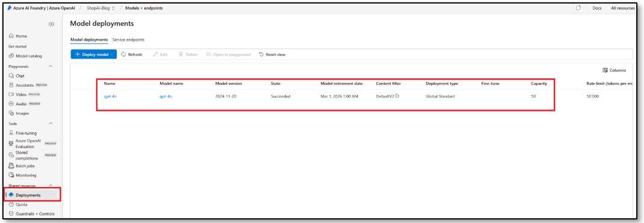Refresh the deployments list
644x223 pixels.
coord(131,55)
